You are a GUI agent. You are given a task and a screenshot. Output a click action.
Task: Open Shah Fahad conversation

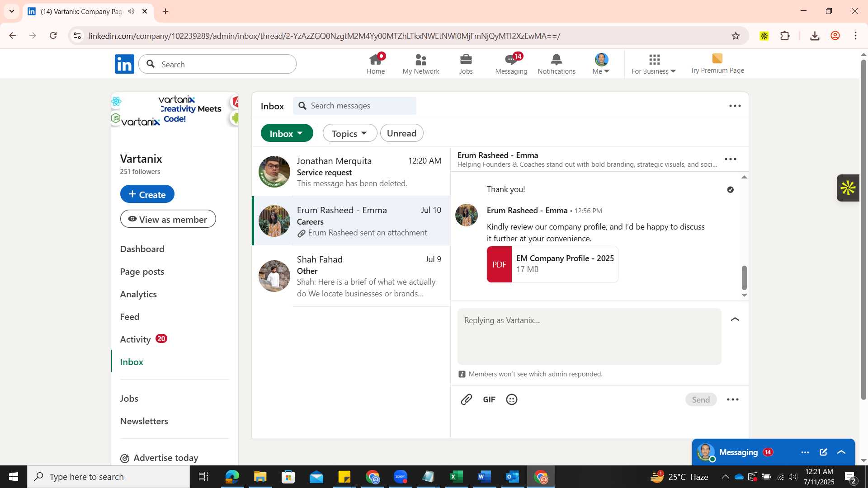[351, 276]
